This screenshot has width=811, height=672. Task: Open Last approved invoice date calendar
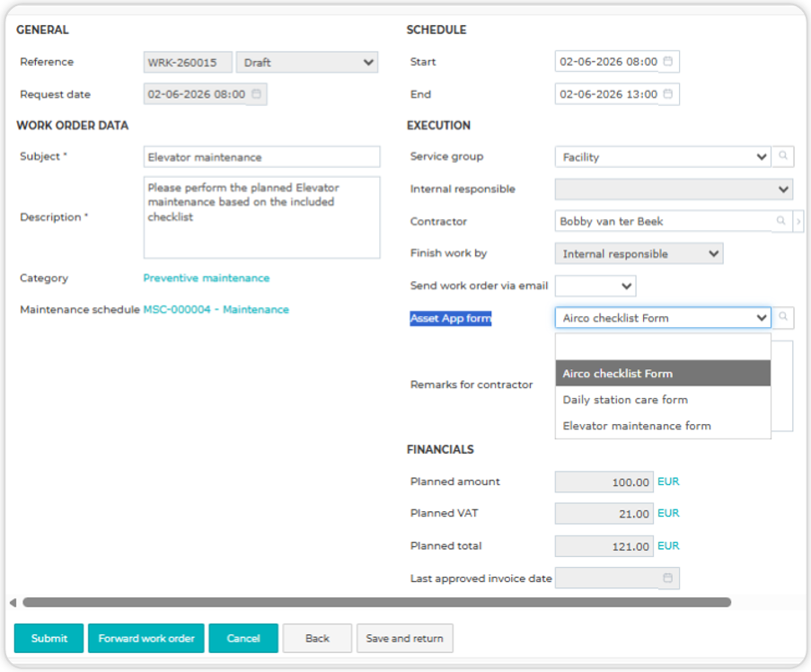pos(667,578)
